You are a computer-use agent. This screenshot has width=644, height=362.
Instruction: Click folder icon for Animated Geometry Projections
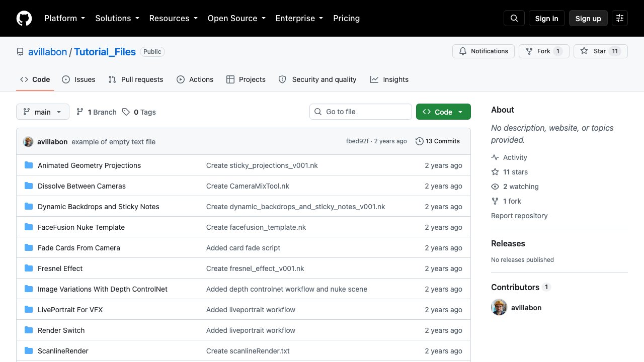tap(29, 165)
